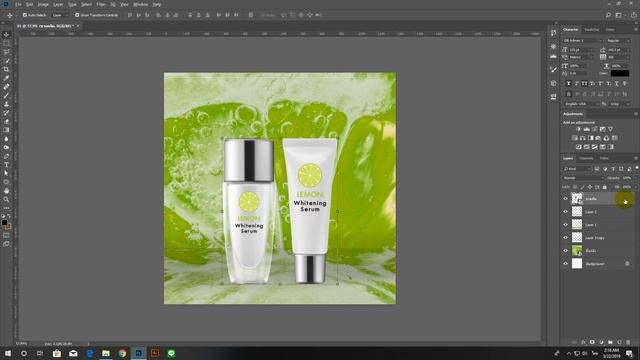Open Chrome from the taskbar
640x360 pixels.
pos(122,353)
